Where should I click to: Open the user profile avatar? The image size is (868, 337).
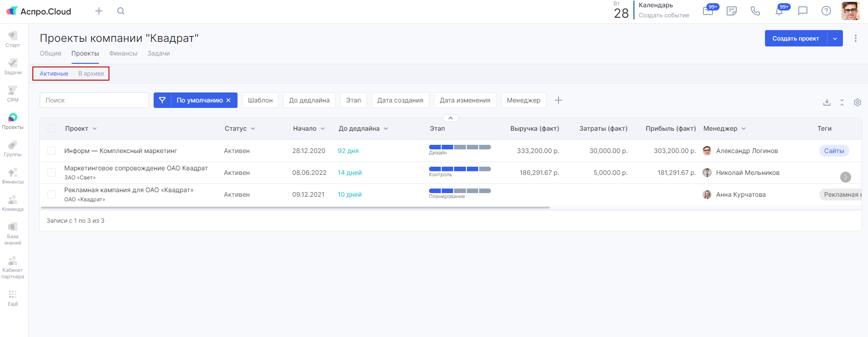(x=851, y=11)
